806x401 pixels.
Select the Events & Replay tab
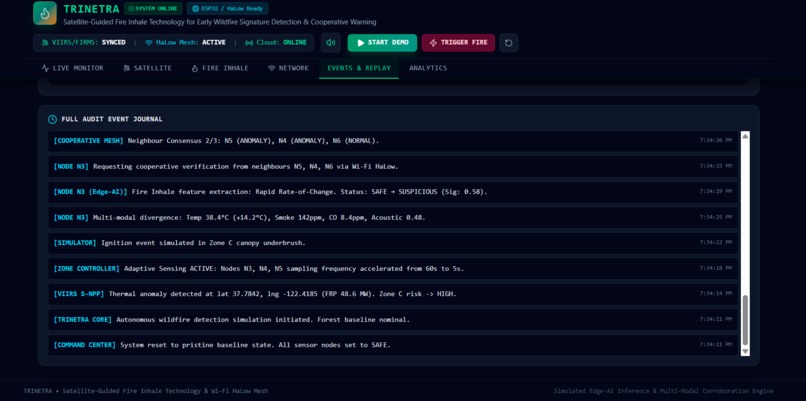pos(359,68)
